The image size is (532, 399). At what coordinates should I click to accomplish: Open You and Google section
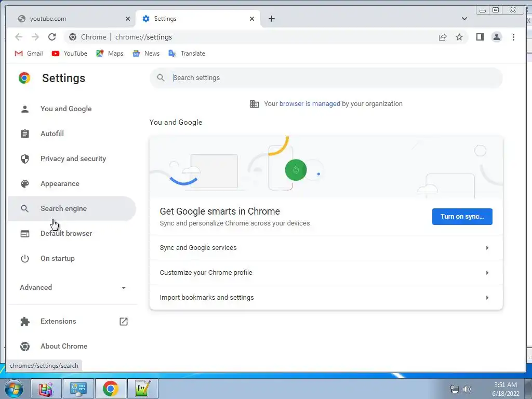tap(72, 109)
